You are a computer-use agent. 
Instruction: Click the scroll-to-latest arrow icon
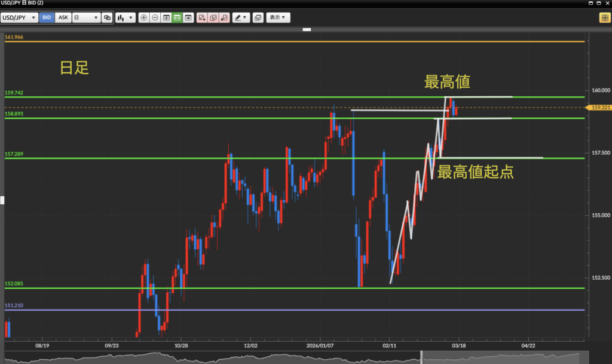189,18
